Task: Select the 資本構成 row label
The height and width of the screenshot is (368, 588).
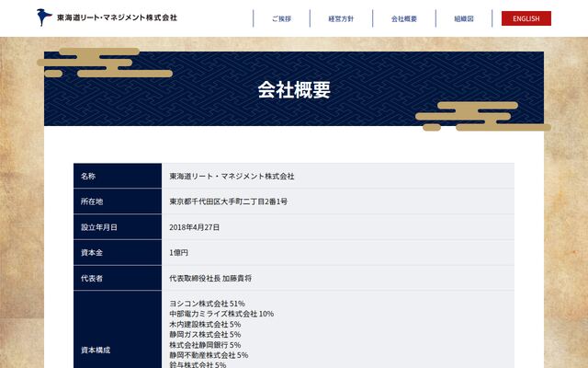Action: [x=96, y=350]
